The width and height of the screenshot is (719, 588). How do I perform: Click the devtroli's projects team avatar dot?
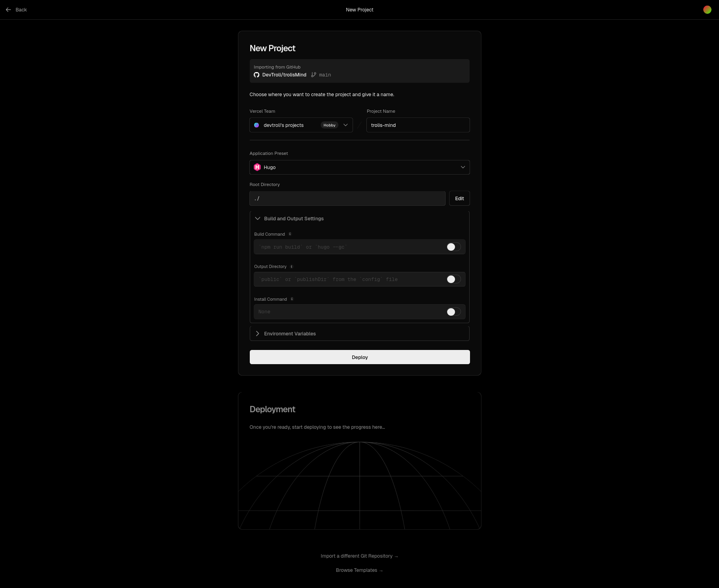(x=257, y=125)
